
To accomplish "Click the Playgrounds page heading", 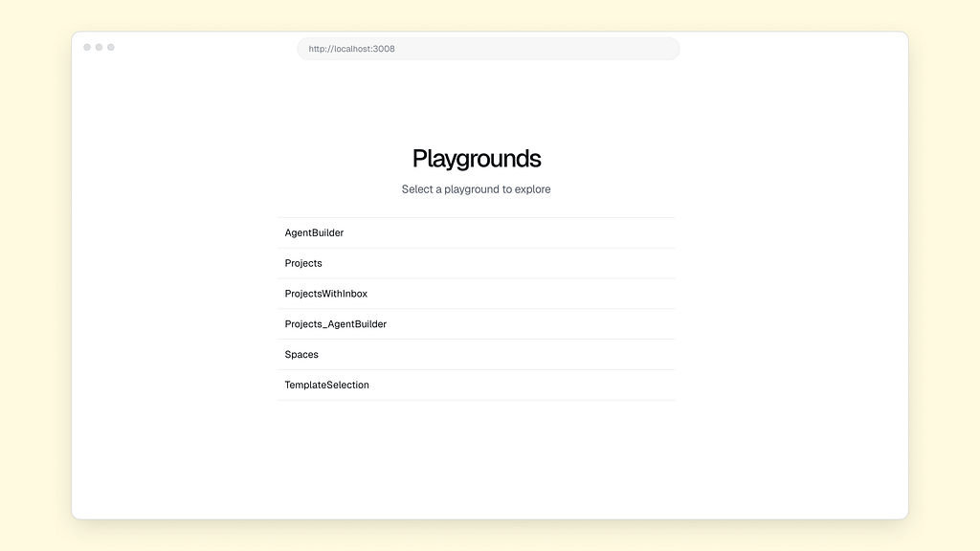I will click(476, 159).
